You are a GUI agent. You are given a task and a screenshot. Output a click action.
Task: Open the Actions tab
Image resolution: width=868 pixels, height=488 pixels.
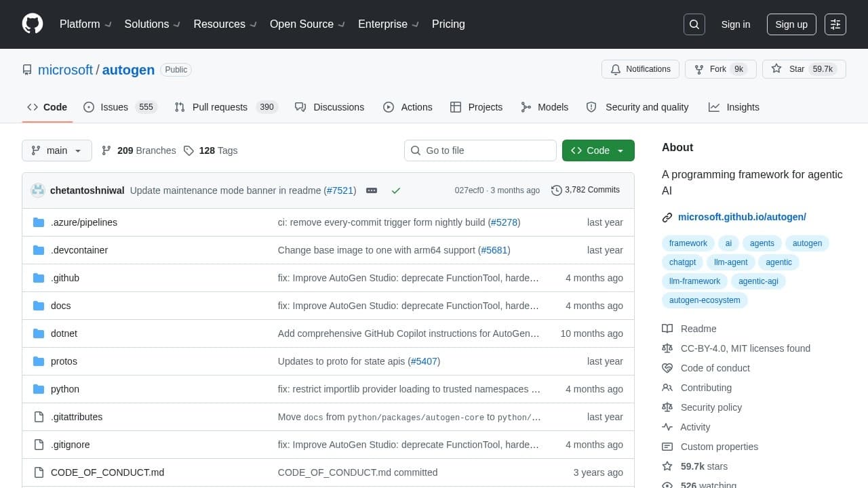[x=408, y=107]
